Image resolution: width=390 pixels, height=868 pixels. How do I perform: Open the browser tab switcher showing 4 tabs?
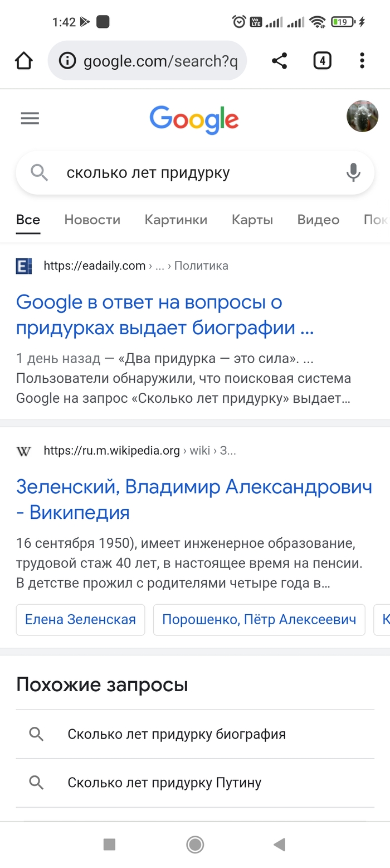click(322, 61)
